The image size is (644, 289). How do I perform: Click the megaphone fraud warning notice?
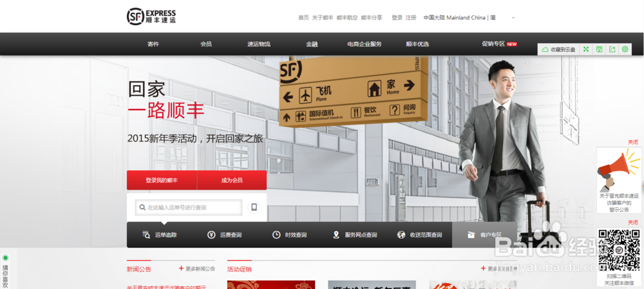click(618, 181)
